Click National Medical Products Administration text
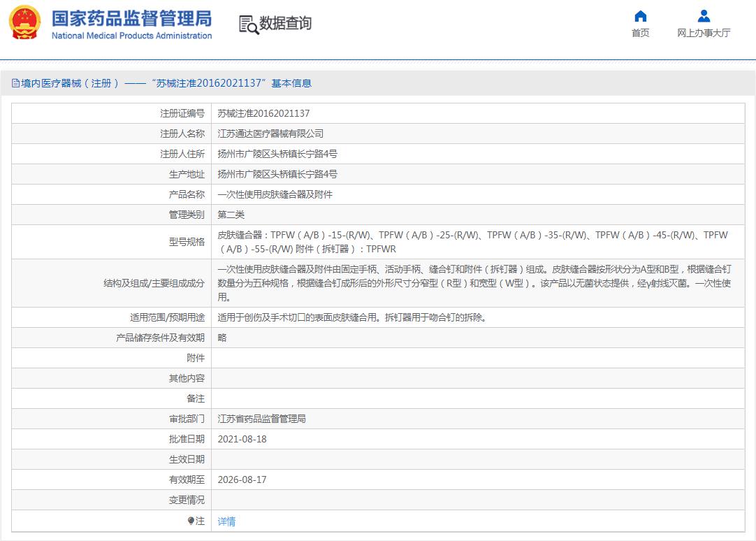Image resolution: width=756 pixels, height=541 pixels. tap(131, 36)
